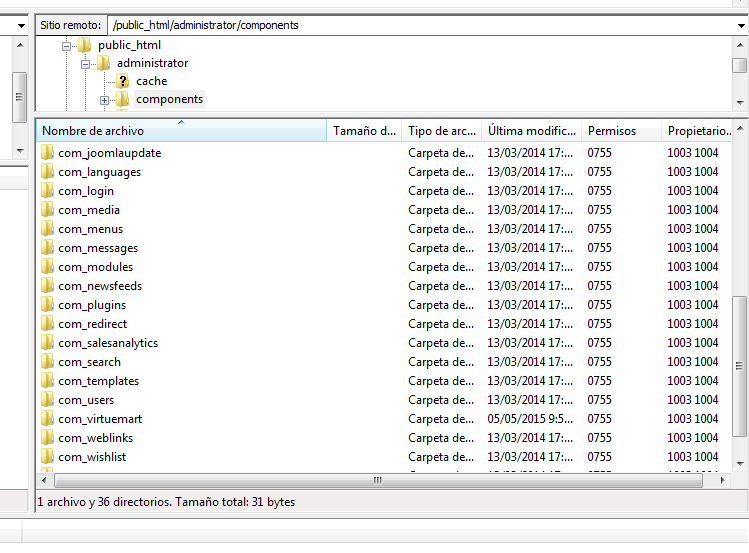The image size is (749, 553).
Task: Select the com_joomlaupdate file name
Action: (109, 153)
